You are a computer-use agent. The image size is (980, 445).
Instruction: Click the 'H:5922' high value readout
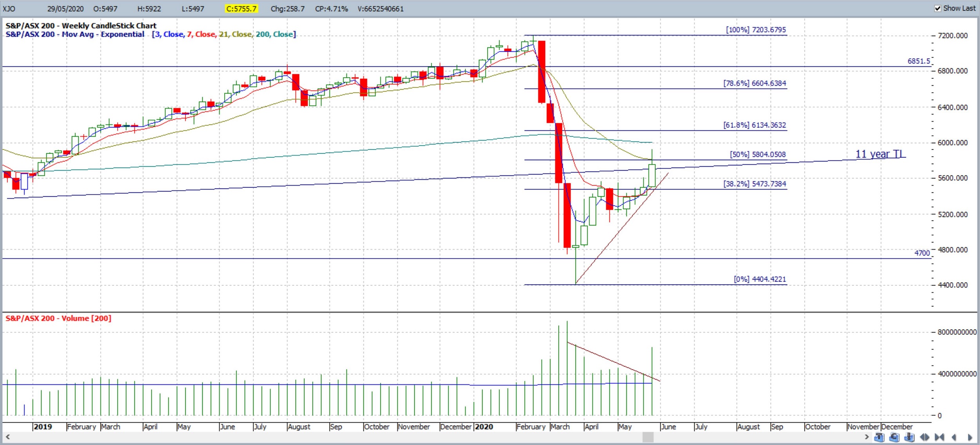click(x=149, y=9)
